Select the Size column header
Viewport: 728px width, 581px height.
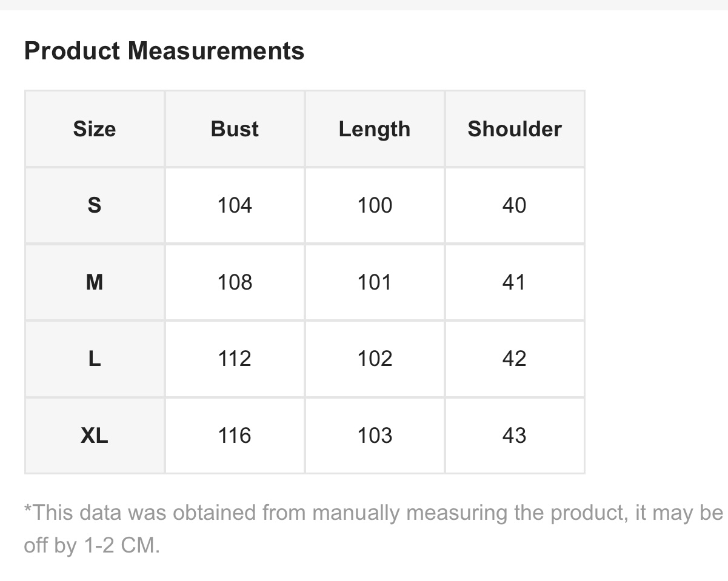[95, 129]
